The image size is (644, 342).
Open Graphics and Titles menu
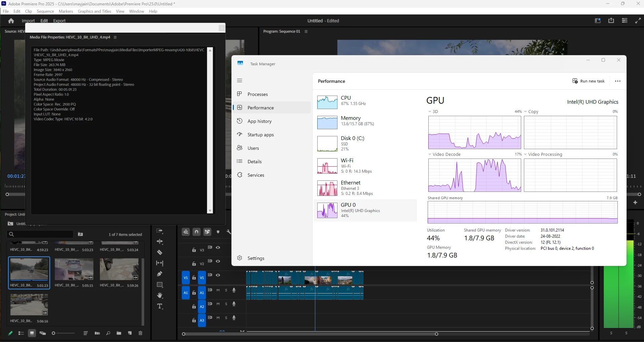coord(95,11)
